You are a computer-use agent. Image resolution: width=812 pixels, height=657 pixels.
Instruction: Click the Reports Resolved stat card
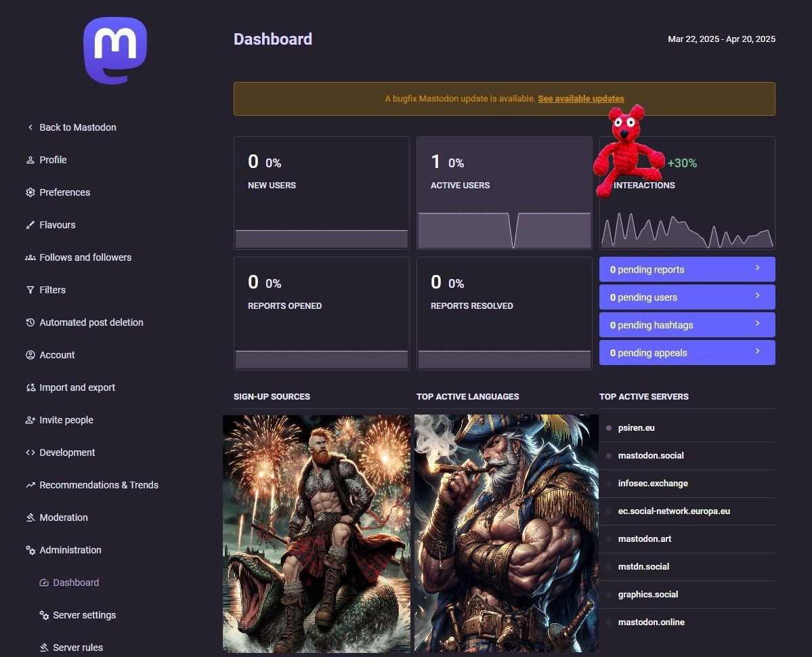(x=505, y=313)
